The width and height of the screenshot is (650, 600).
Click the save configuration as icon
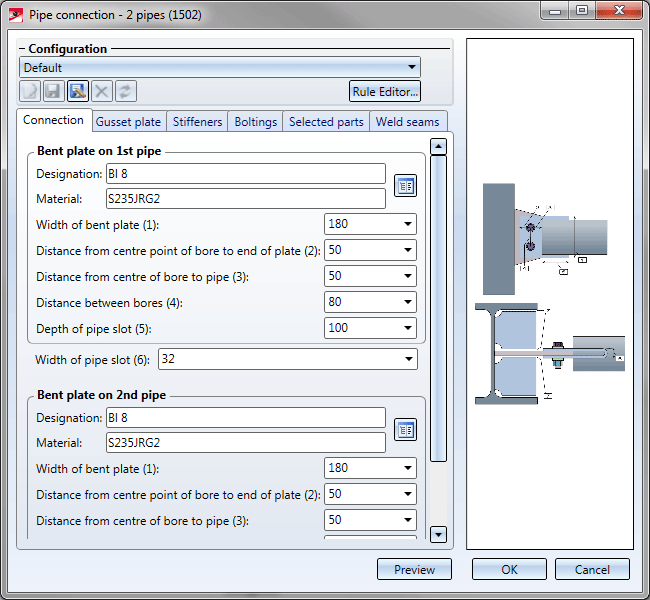(x=78, y=91)
